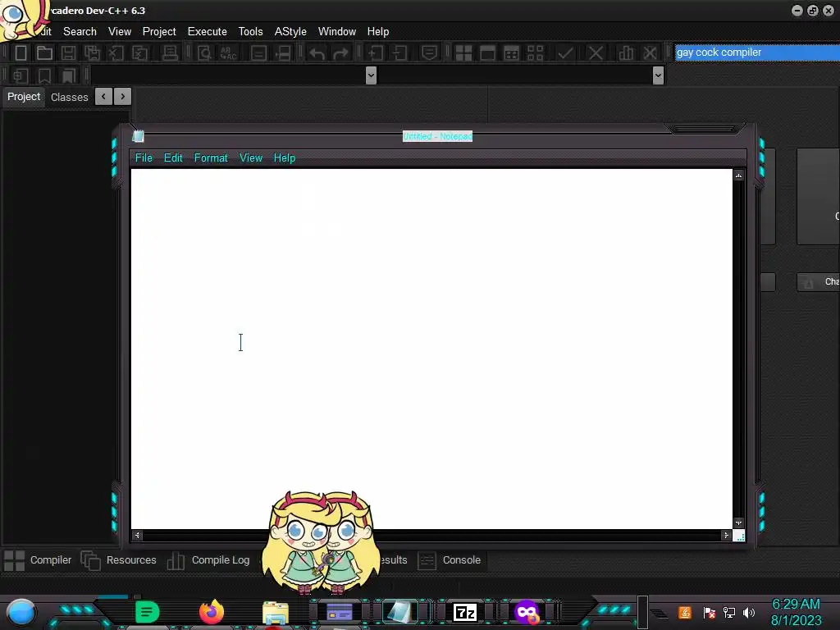
Task: Open the compiler selection combo box
Action: (757, 52)
